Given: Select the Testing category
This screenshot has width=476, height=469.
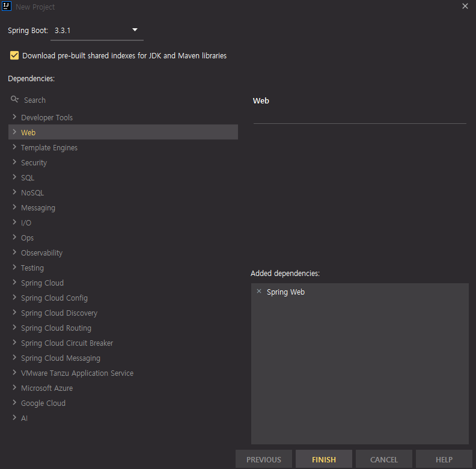Looking at the screenshot, I should [x=32, y=268].
